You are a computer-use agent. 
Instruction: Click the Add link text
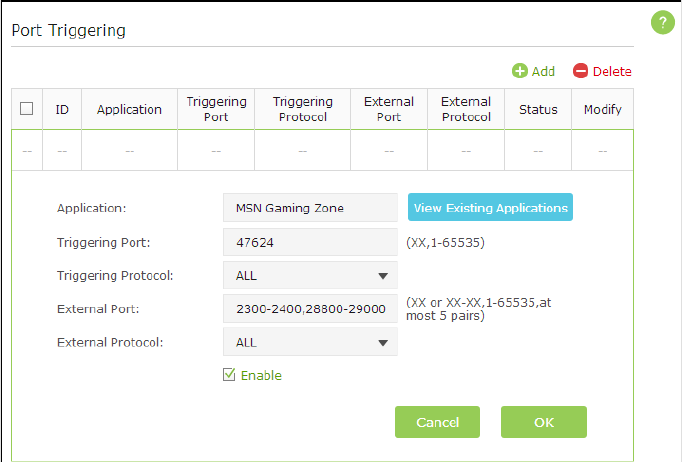pyautogui.click(x=543, y=71)
